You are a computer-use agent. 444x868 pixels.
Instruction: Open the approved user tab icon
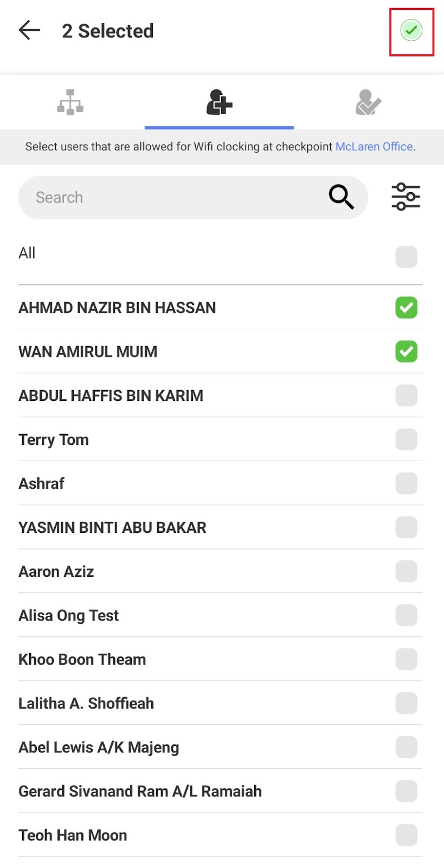(368, 102)
